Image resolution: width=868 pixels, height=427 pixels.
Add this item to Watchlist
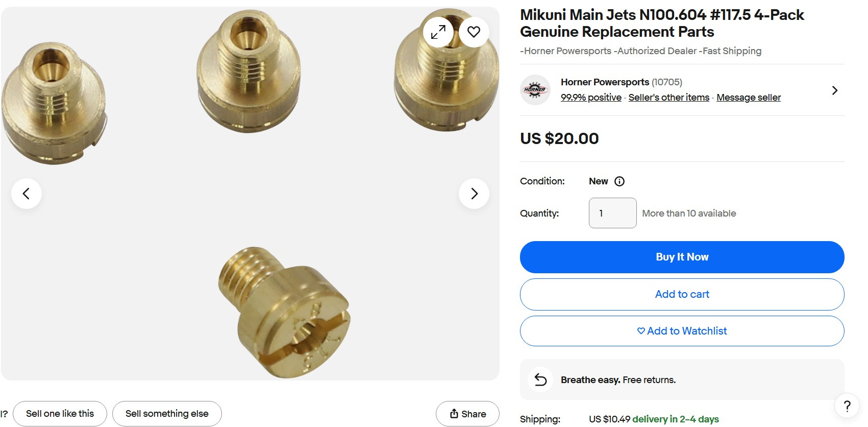682,331
